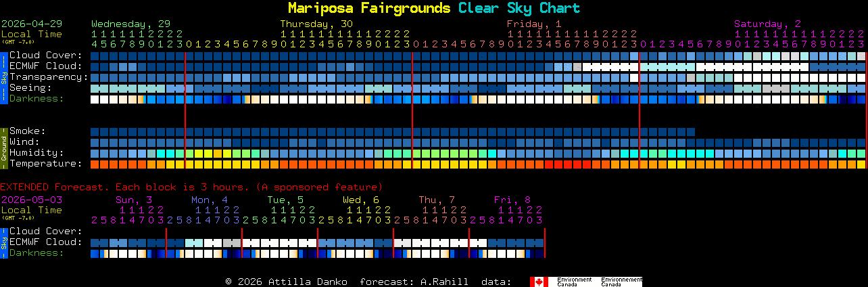Open the green Darkness label in main chart

point(37,99)
